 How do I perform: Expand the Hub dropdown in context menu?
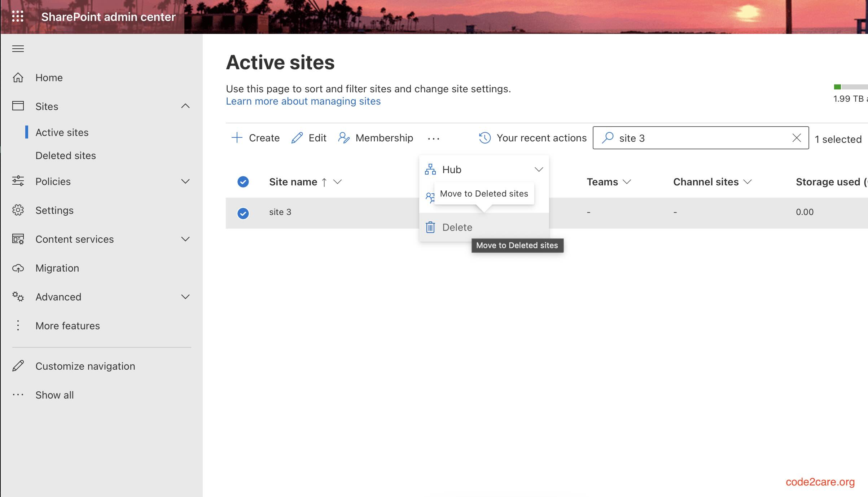539,169
